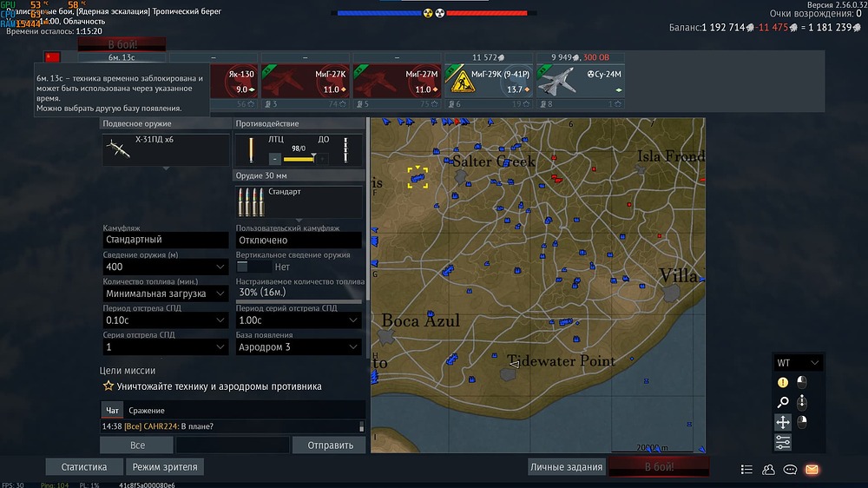Viewport: 868px width, 488px height.
Task: Click the mission objective star icon
Action: coord(108,386)
